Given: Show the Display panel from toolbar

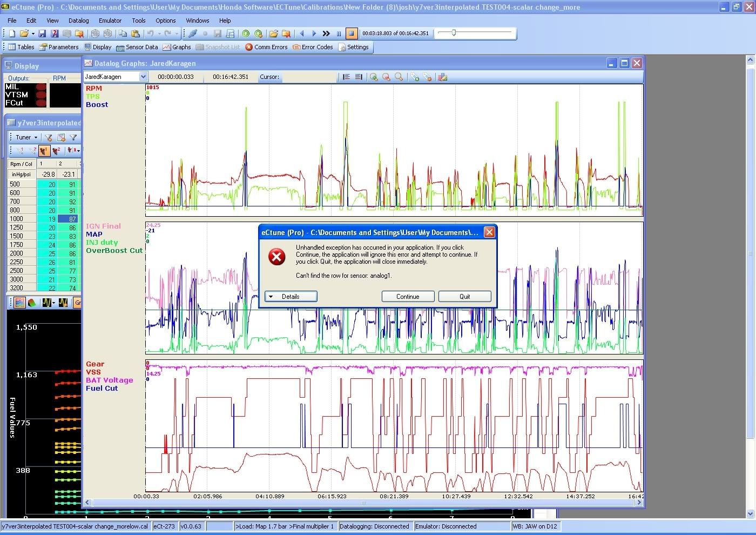Looking at the screenshot, I should click(x=98, y=47).
